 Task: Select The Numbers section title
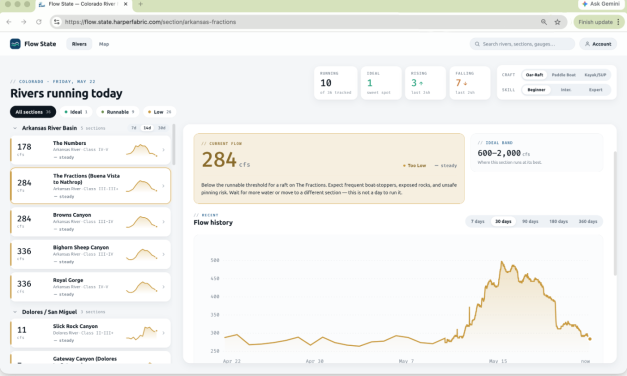(70, 143)
